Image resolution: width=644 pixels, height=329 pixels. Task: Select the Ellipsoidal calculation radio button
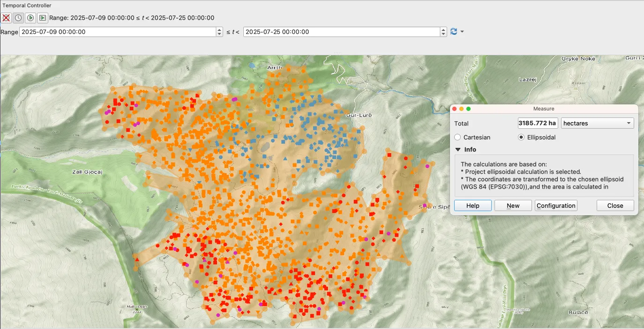point(520,137)
